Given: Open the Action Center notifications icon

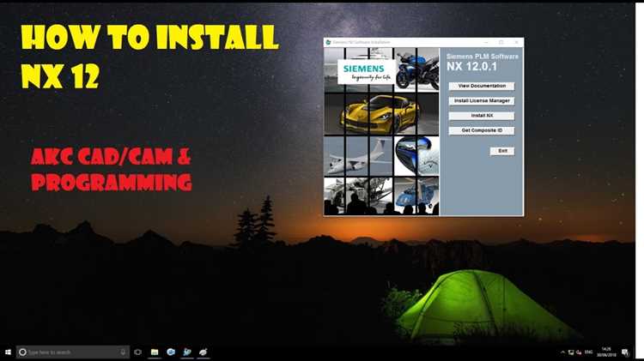Looking at the screenshot, I should 625,352.
